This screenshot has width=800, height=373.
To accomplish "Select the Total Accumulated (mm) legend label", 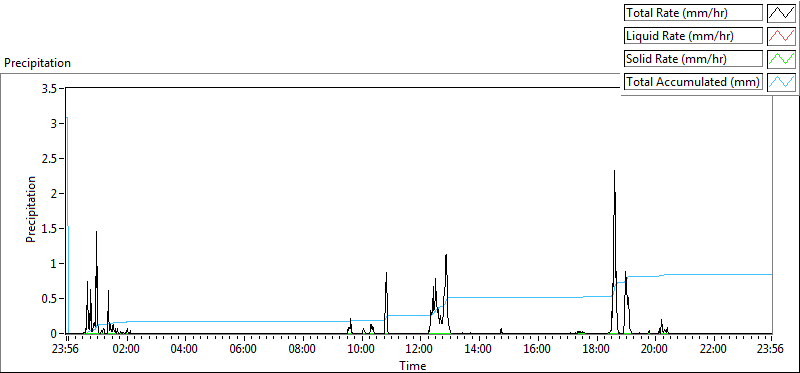I will coord(694,81).
